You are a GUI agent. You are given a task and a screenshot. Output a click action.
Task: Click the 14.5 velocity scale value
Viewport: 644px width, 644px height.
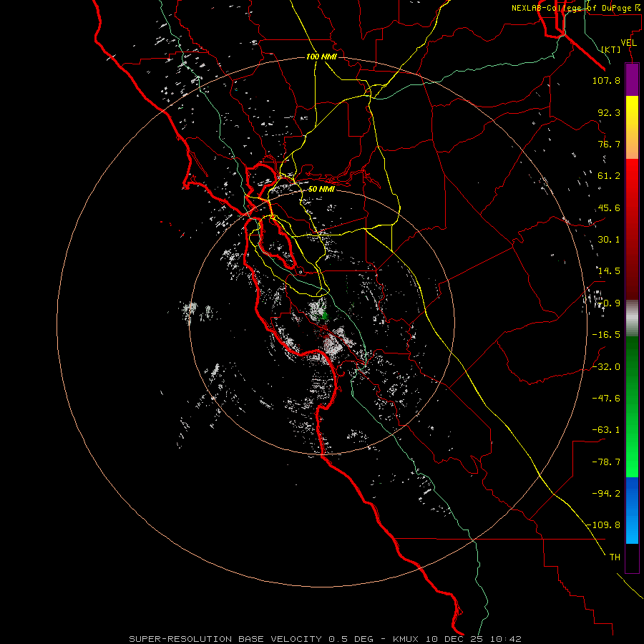pyautogui.click(x=609, y=271)
